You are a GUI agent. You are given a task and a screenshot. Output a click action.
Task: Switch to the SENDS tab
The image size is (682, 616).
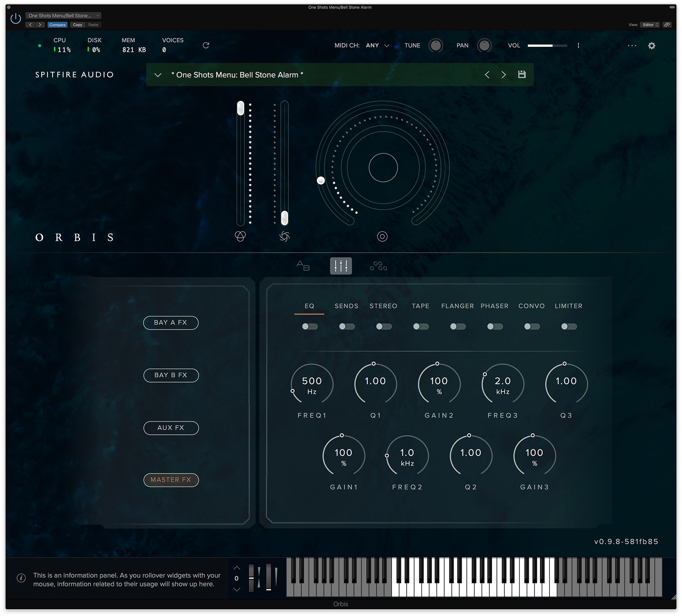(346, 306)
